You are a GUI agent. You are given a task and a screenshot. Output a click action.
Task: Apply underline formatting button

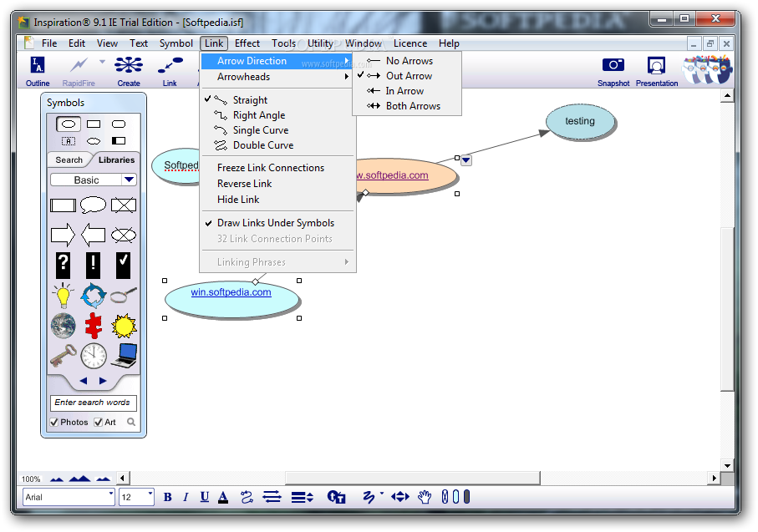pyautogui.click(x=205, y=497)
